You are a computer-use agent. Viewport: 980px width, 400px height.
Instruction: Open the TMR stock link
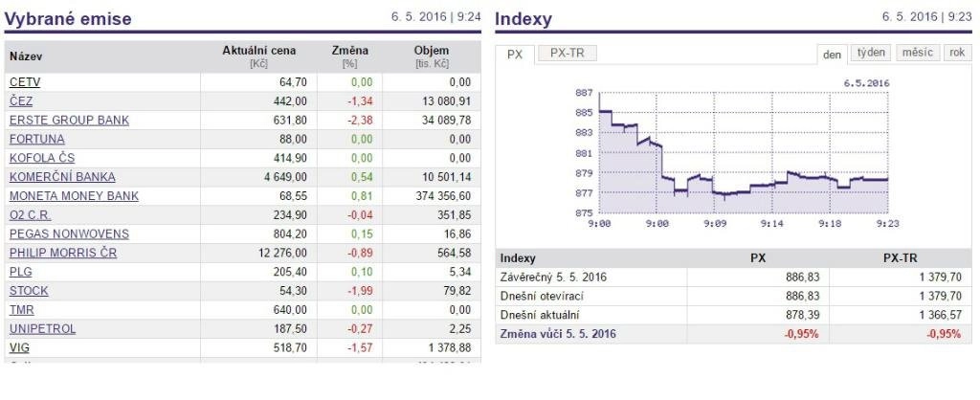(x=22, y=310)
